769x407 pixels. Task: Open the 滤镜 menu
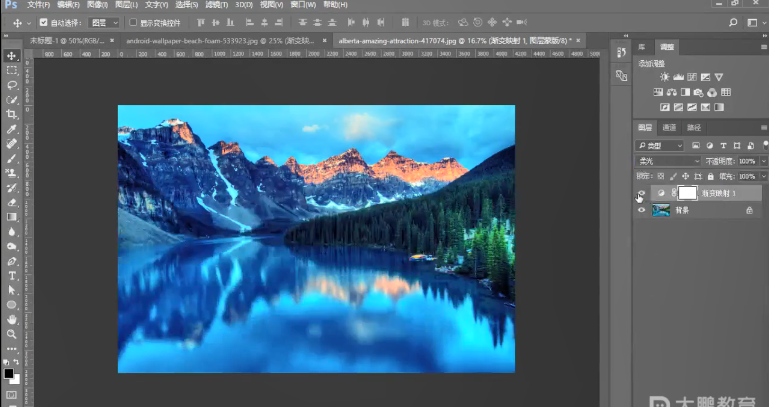click(x=212, y=5)
